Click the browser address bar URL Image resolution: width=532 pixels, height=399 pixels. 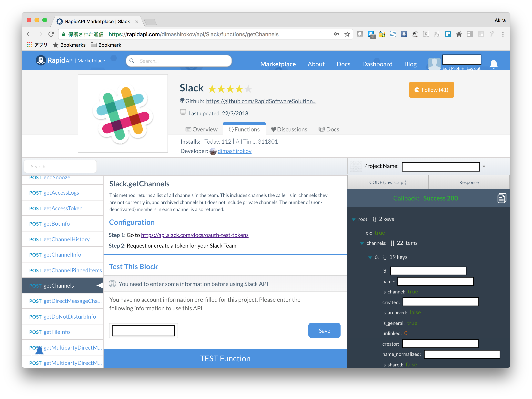(x=194, y=34)
